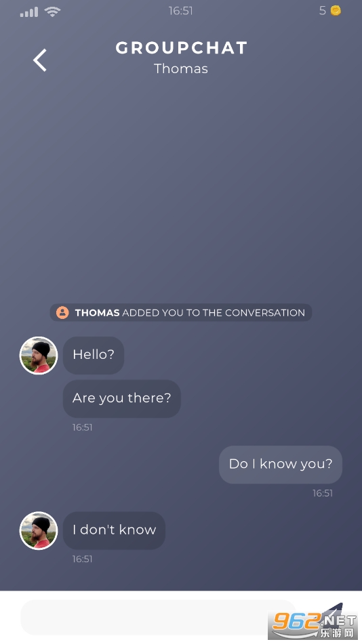Tap the Do I know you? bubble
The height and width of the screenshot is (644, 362).
[281, 465]
